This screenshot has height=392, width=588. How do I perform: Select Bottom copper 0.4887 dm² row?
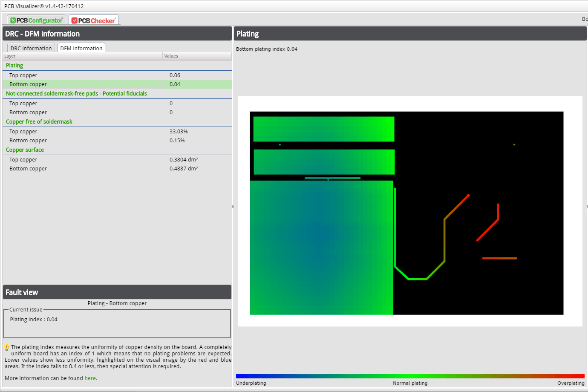tap(28, 169)
